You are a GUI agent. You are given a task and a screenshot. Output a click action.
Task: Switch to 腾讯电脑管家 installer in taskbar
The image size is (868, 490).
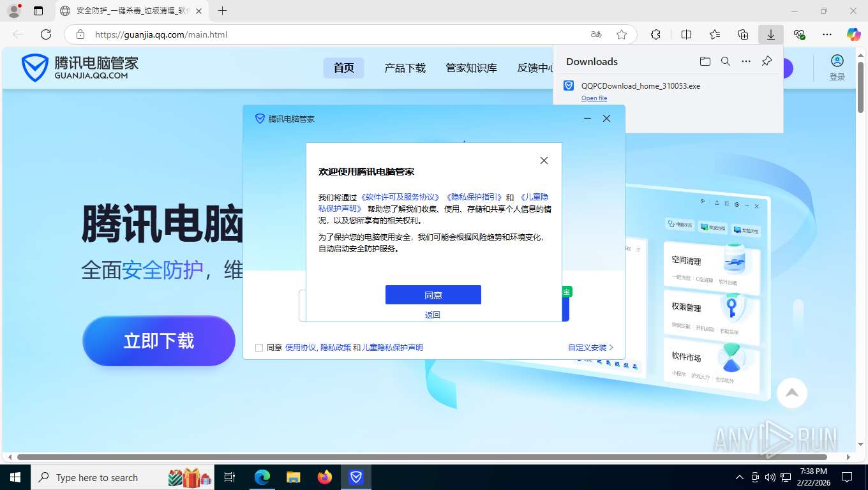(356, 477)
